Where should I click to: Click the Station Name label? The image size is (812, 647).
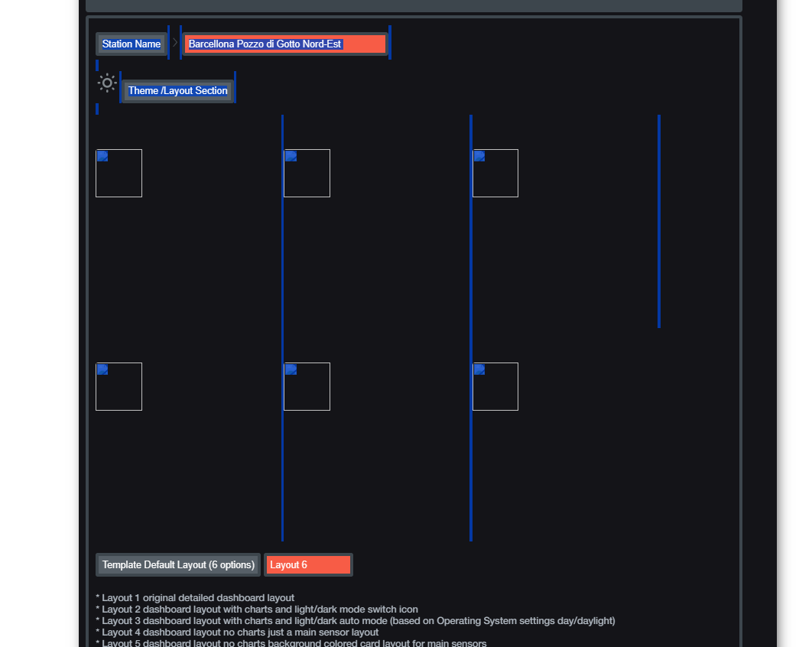click(132, 44)
